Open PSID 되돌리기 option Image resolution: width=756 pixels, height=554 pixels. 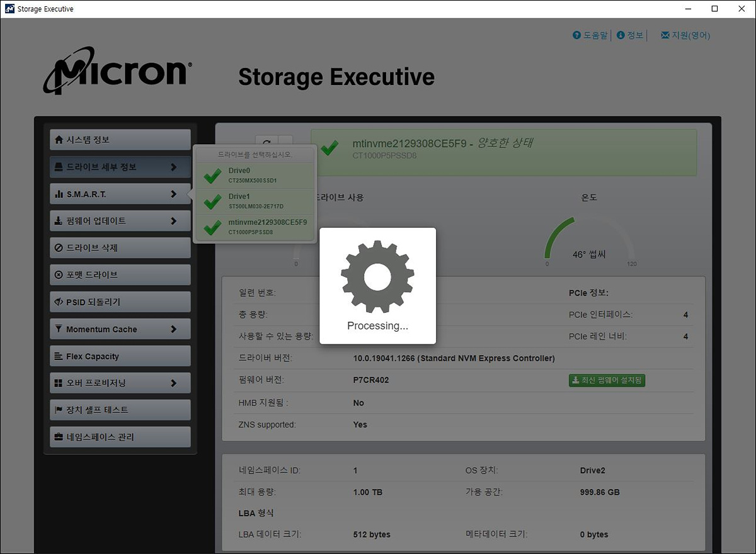click(120, 302)
